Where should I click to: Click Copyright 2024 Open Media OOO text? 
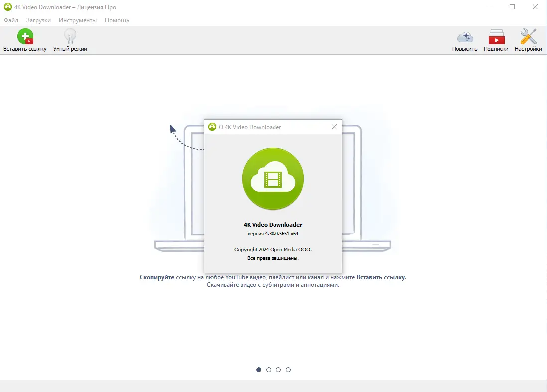coord(273,250)
